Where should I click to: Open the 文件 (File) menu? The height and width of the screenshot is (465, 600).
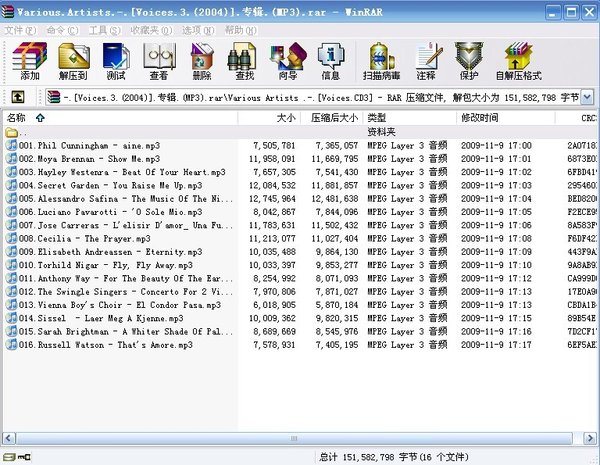click(20, 30)
